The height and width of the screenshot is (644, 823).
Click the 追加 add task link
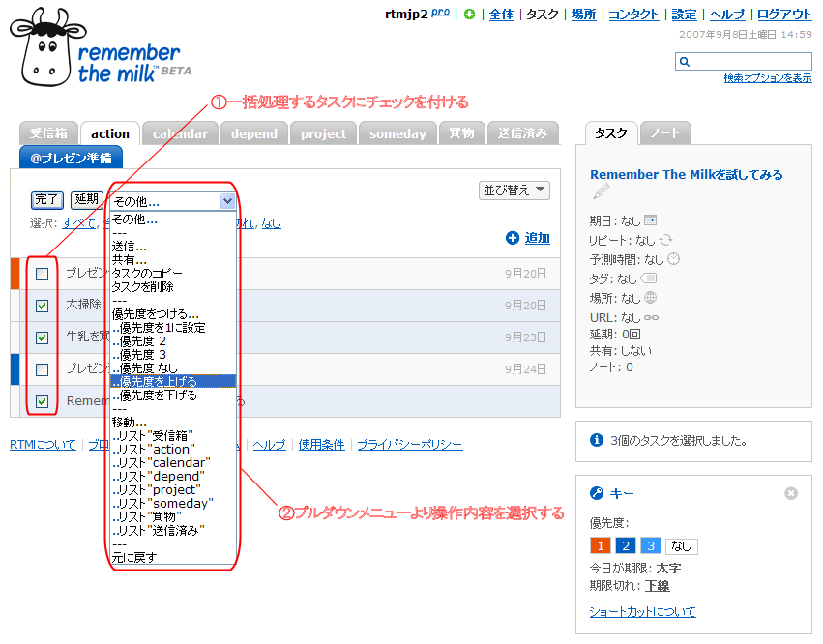coord(538,238)
